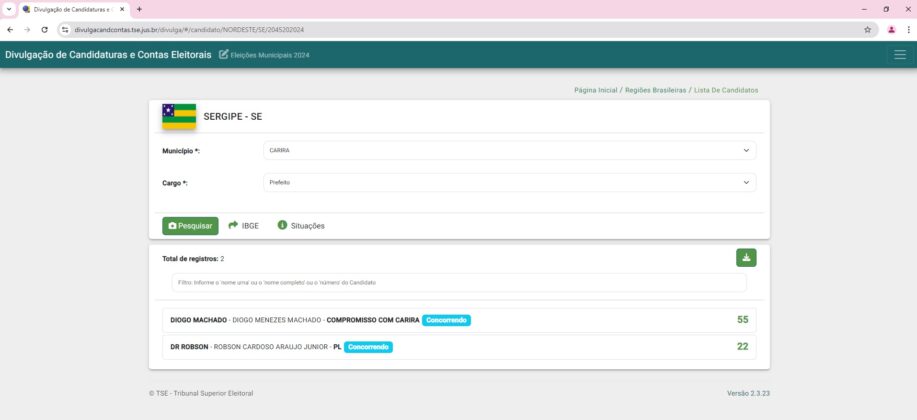Click the Total de registros text
917x420 pixels.
coord(193,259)
